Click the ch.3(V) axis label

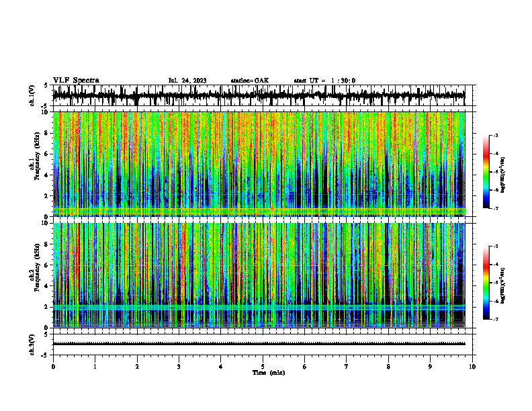(32, 345)
